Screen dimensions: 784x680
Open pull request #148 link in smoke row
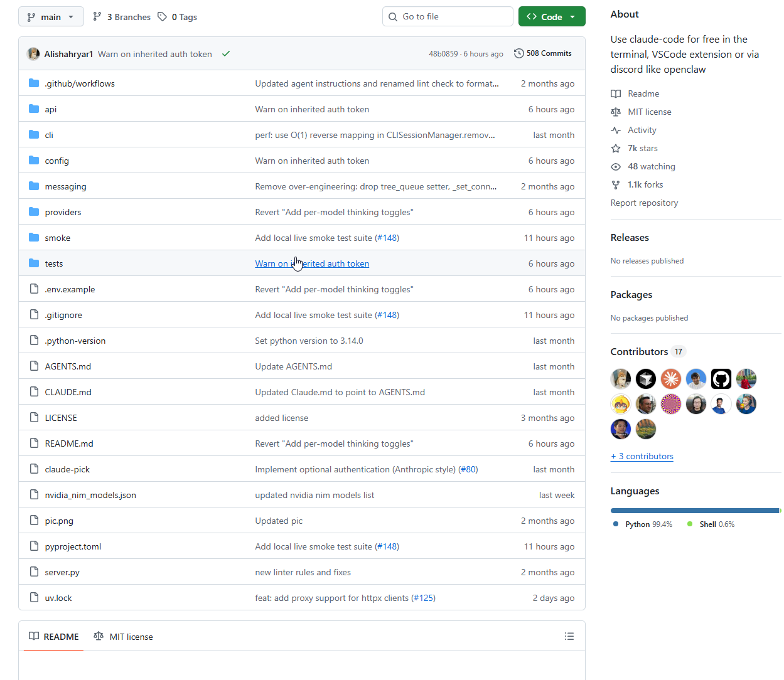[387, 238]
